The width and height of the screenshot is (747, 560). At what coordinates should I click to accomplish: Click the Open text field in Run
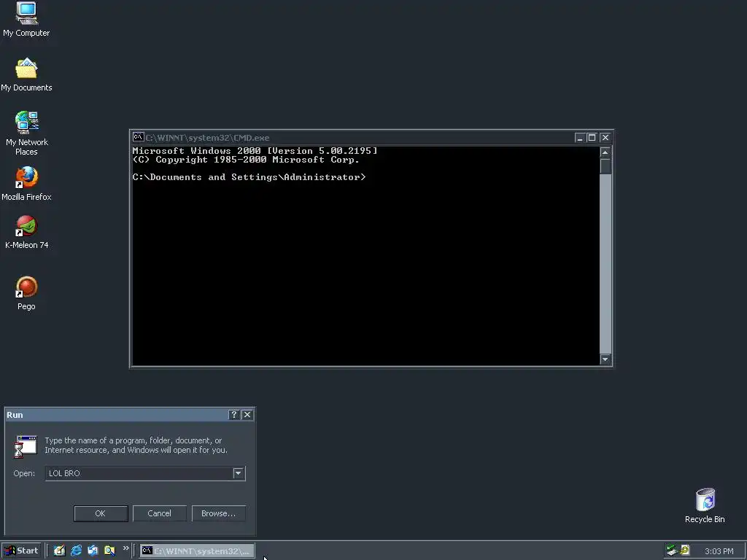tap(139, 473)
